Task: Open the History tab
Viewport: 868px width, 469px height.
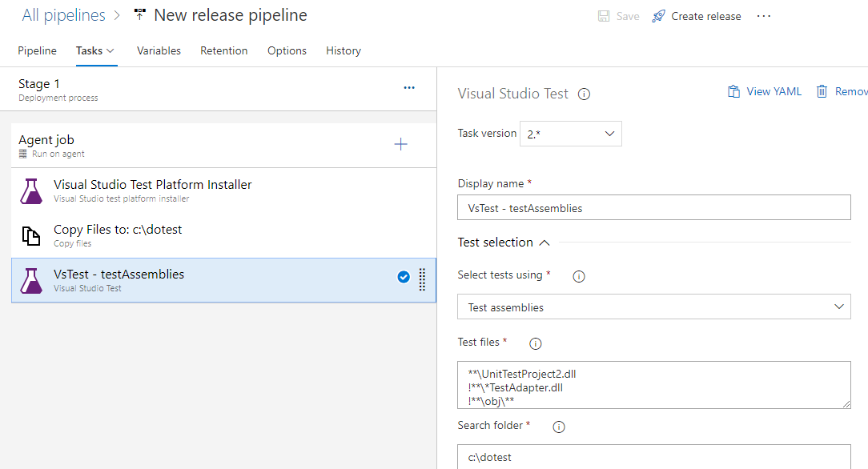Action: pos(344,50)
